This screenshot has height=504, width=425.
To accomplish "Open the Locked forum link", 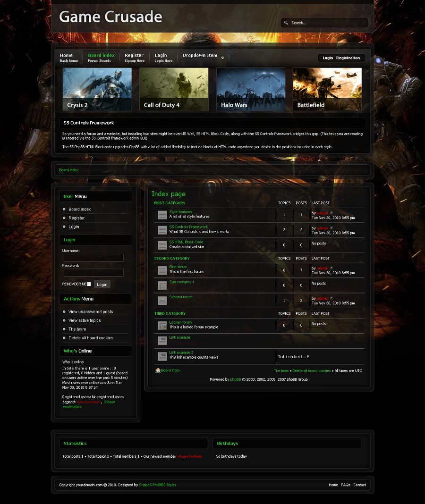I will 180,322.
